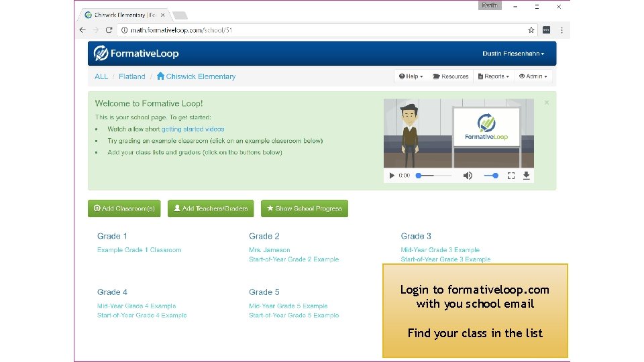644x362 pixels.
Task: Open Mrs. Jameson classroom
Action: click(x=270, y=249)
